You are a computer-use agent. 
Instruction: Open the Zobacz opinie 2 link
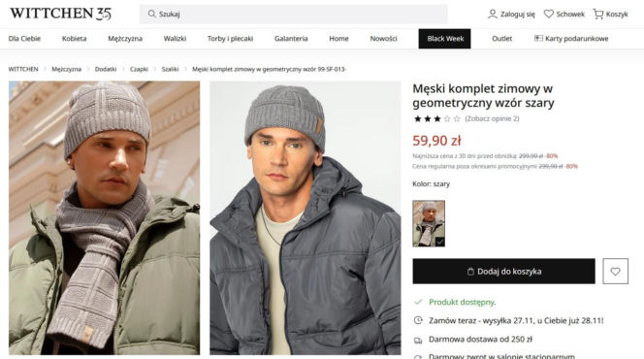492,118
